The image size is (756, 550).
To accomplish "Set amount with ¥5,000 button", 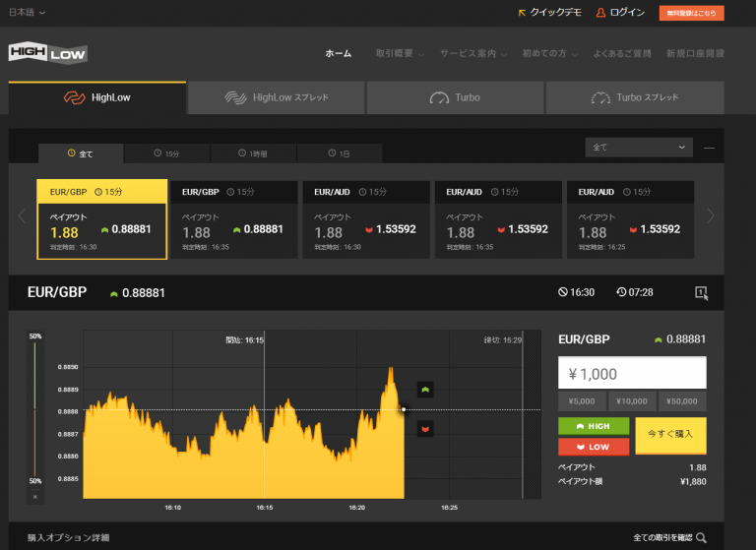I will [582, 401].
